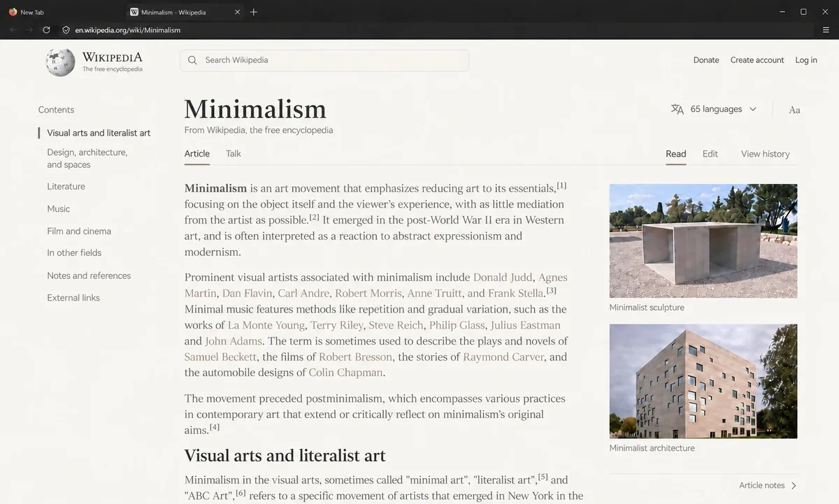Open the Carl Andre link

click(x=303, y=294)
